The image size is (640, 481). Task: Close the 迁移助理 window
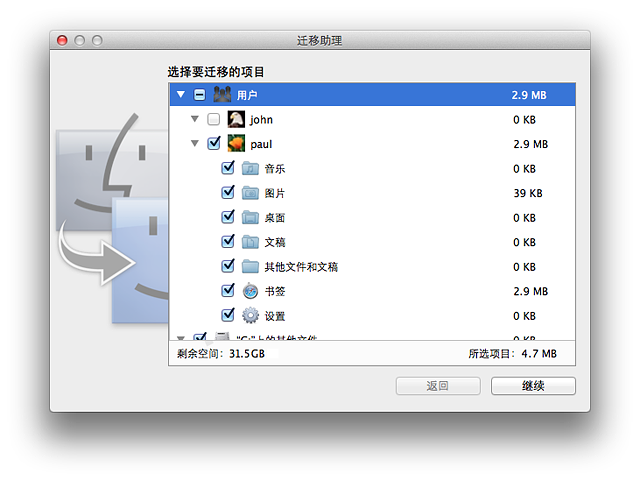pyautogui.click(x=62, y=40)
